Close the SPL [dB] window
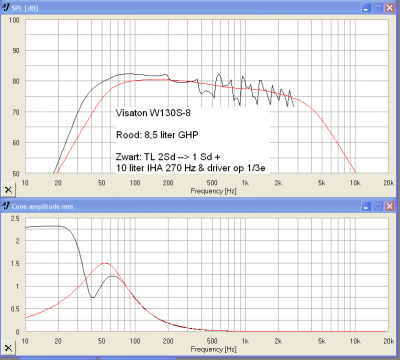Screen dimensions: 400x360 coord(389,8)
